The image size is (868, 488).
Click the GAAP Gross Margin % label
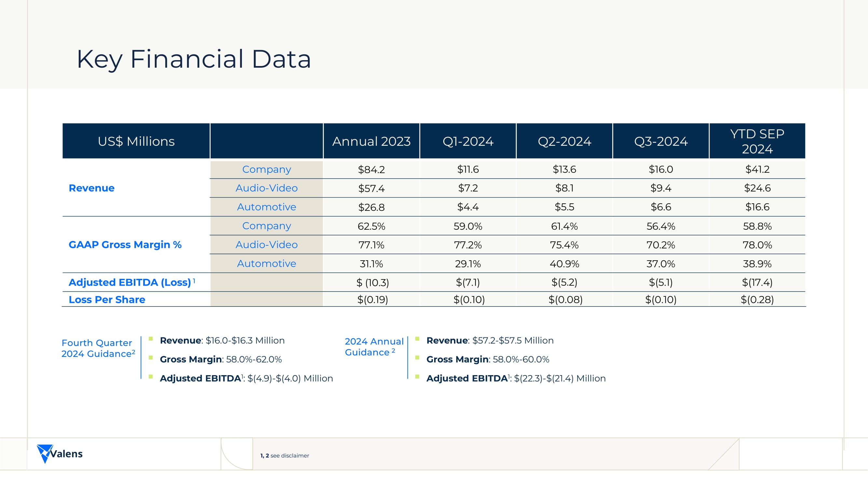coord(125,245)
